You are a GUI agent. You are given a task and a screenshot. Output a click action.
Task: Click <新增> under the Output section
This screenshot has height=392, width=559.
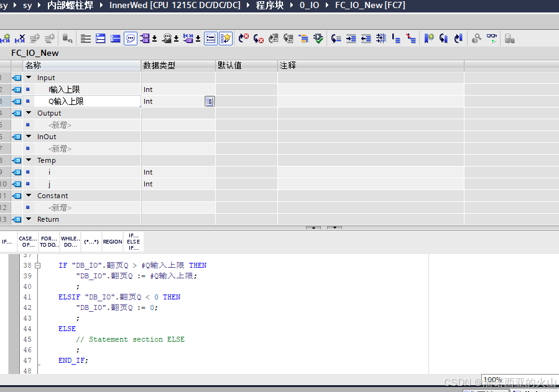[60, 125]
